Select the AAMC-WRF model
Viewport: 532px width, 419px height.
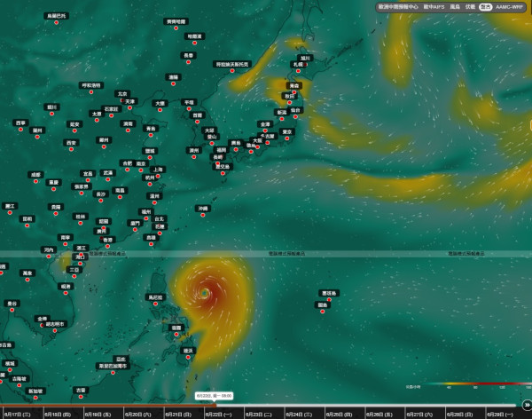pyautogui.click(x=509, y=7)
